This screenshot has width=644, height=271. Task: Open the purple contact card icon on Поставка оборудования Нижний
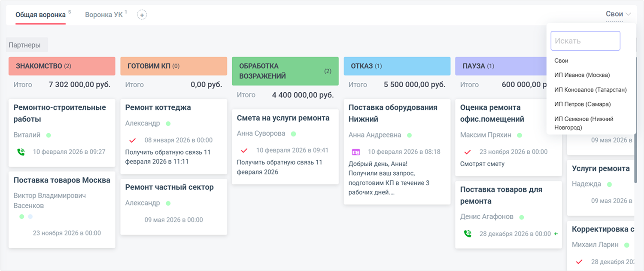click(355, 152)
